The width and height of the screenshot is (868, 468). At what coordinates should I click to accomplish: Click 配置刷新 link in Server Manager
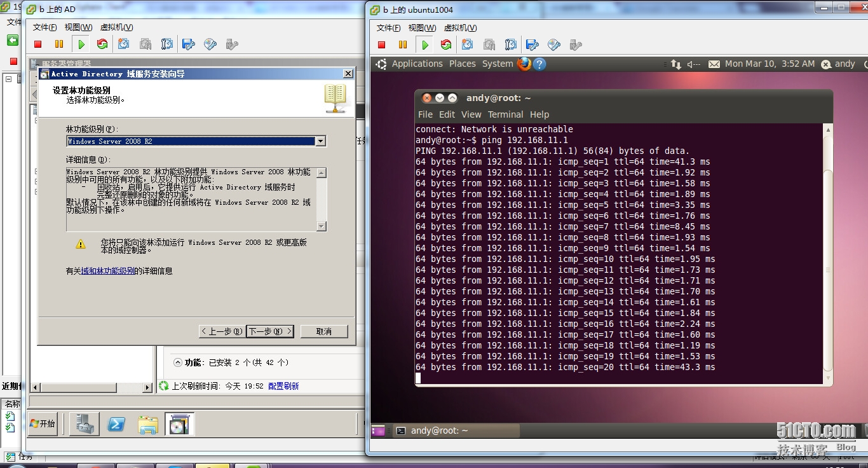(x=283, y=386)
